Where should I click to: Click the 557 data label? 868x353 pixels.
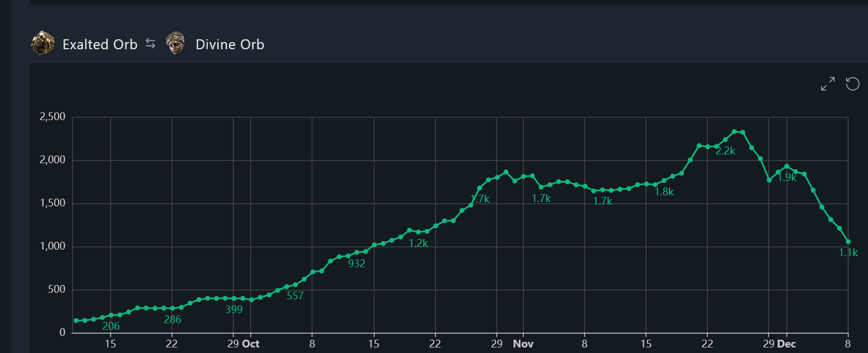pos(295,295)
